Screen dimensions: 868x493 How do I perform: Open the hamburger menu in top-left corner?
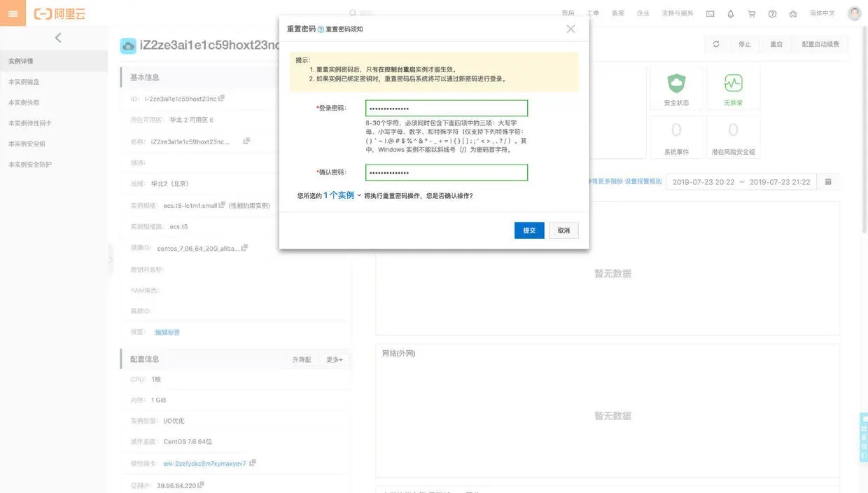tap(13, 13)
